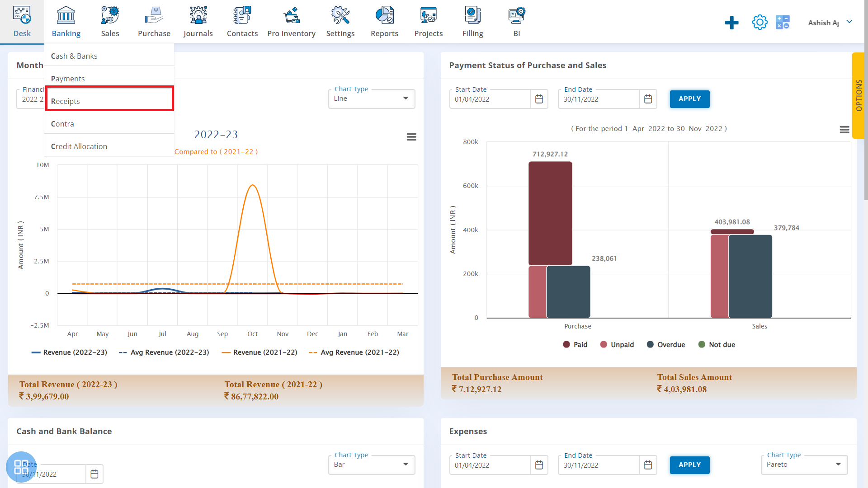Click Start Date field in Expenses
The height and width of the screenshot is (488, 868).
pyautogui.click(x=490, y=465)
